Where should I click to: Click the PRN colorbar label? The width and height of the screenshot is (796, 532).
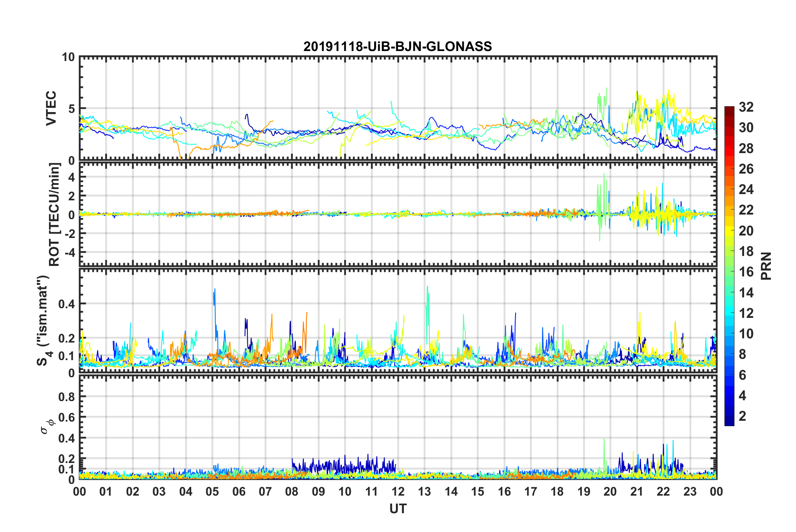coord(766,266)
